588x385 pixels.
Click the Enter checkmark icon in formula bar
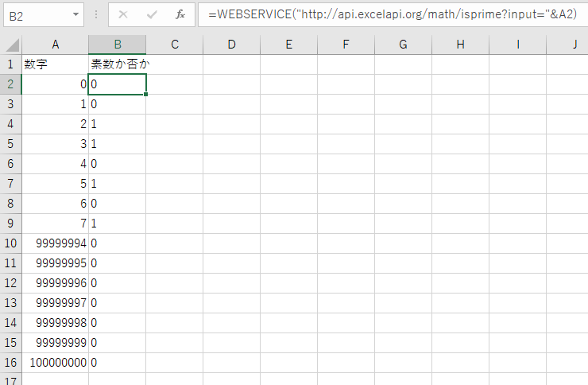click(x=152, y=14)
